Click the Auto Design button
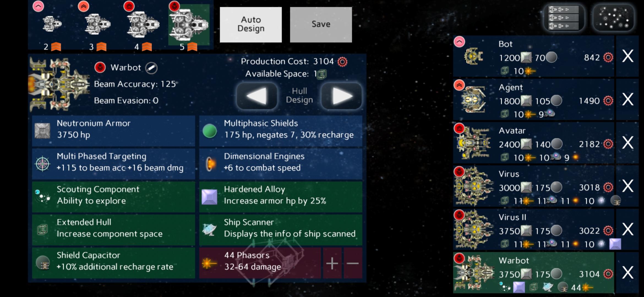This screenshot has height=297, width=644. click(251, 24)
